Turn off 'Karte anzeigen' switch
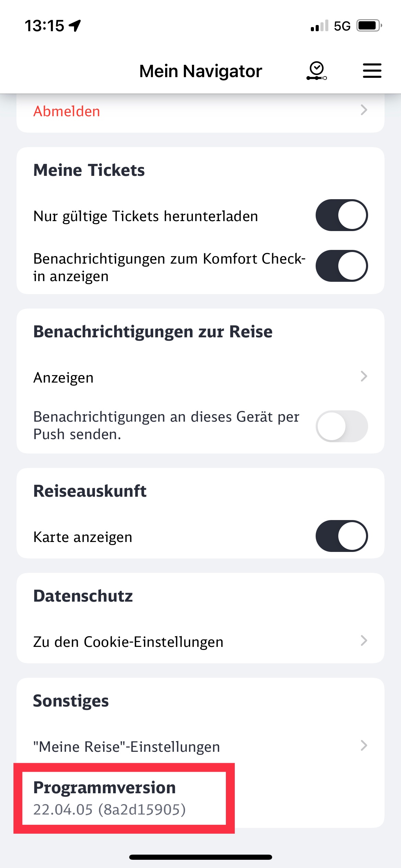Viewport: 401px width, 868px height. (341, 536)
